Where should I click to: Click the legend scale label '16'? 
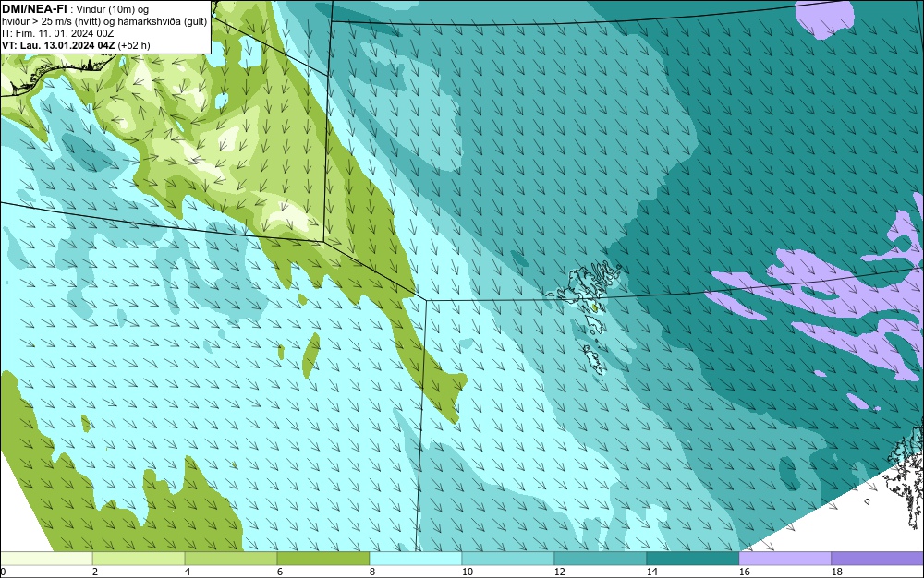pyautogui.click(x=744, y=572)
